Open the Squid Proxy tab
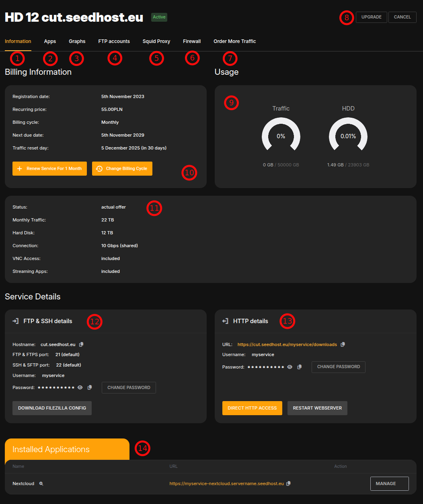The height and width of the screenshot is (504, 423). [156, 41]
